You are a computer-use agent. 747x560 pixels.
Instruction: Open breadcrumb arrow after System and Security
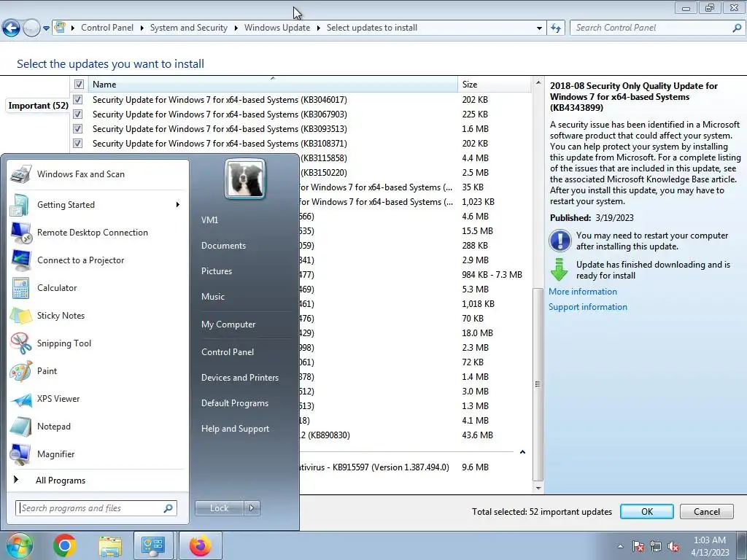point(236,28)
